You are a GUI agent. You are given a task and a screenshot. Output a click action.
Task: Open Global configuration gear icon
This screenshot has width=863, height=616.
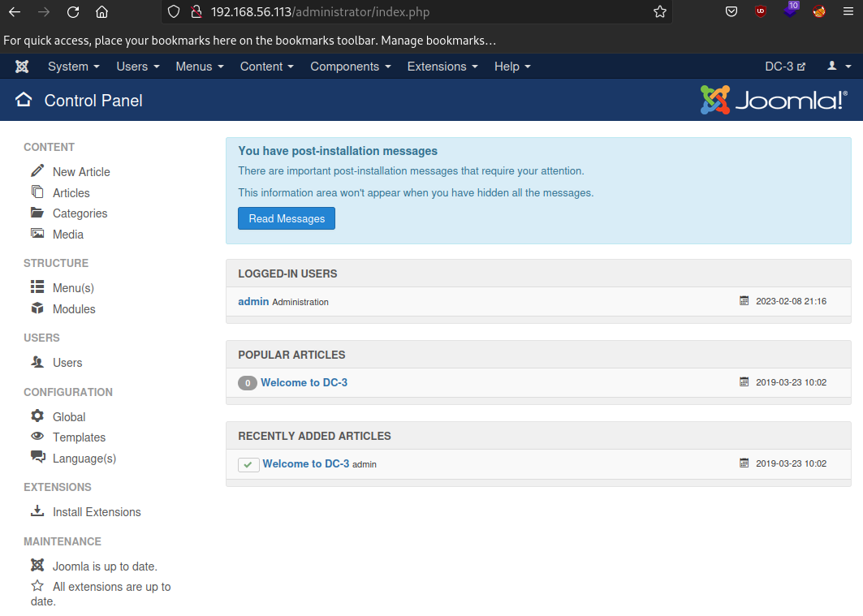click(x=37, y=416)
